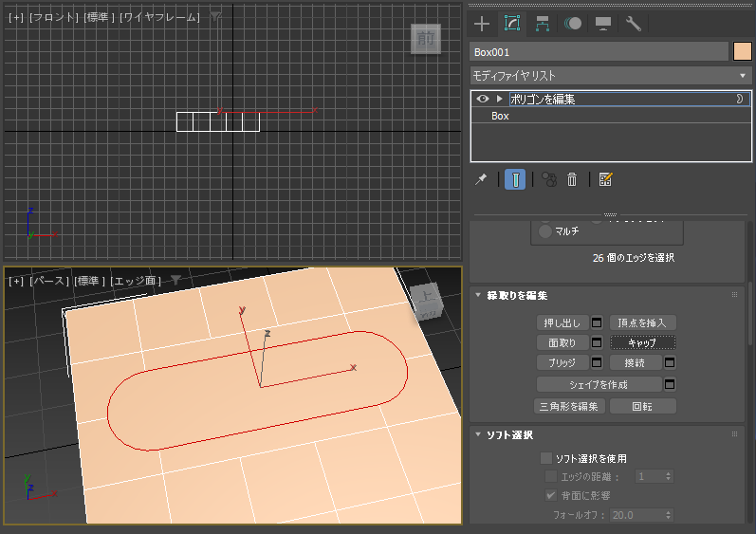Open the [ワイヤフレーム] shading menu

point(159,17)
